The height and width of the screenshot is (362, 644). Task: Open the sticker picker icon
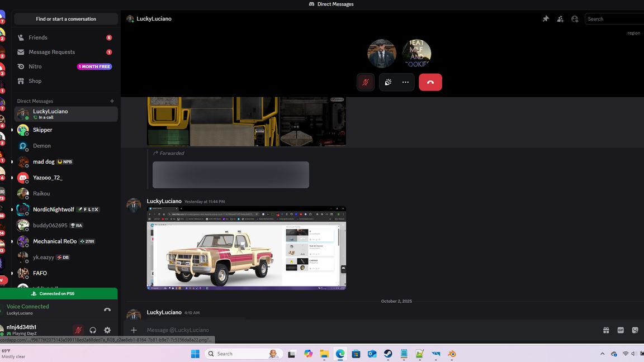[635, 330]
